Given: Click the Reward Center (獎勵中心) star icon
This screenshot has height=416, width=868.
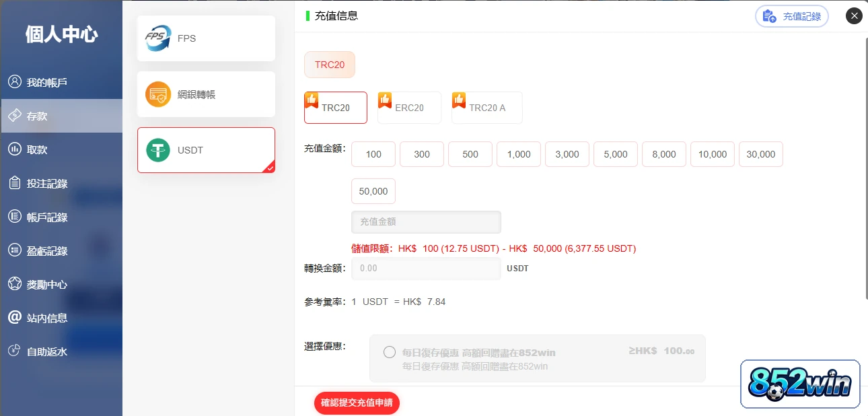Looking at the screenshot, I should pos(14,284).
